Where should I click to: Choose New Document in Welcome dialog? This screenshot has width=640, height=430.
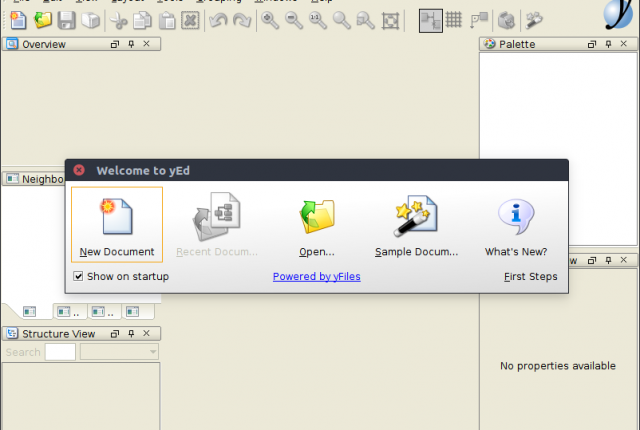(x=117, y=224)
